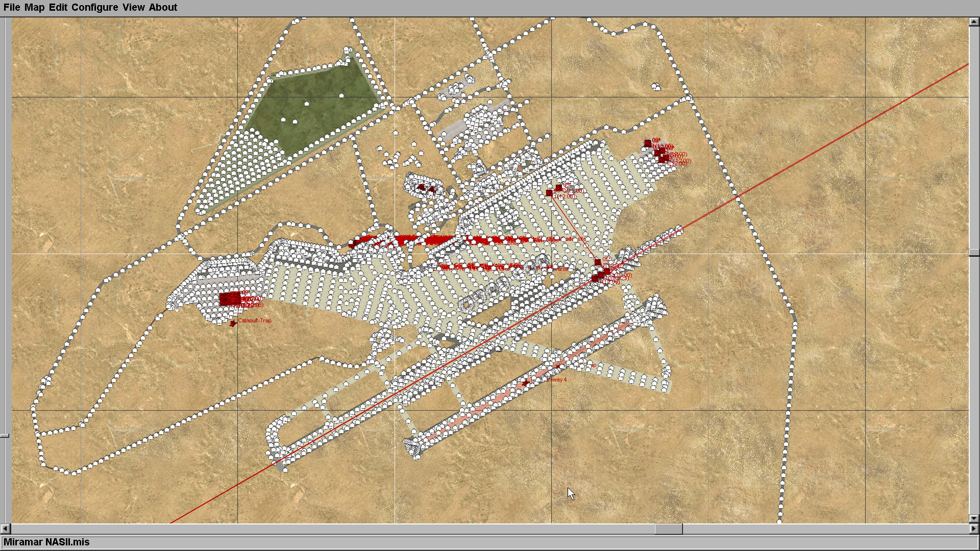Select the topmost 09* red unit square
The image size is (980, 551).
click(648, 143)
